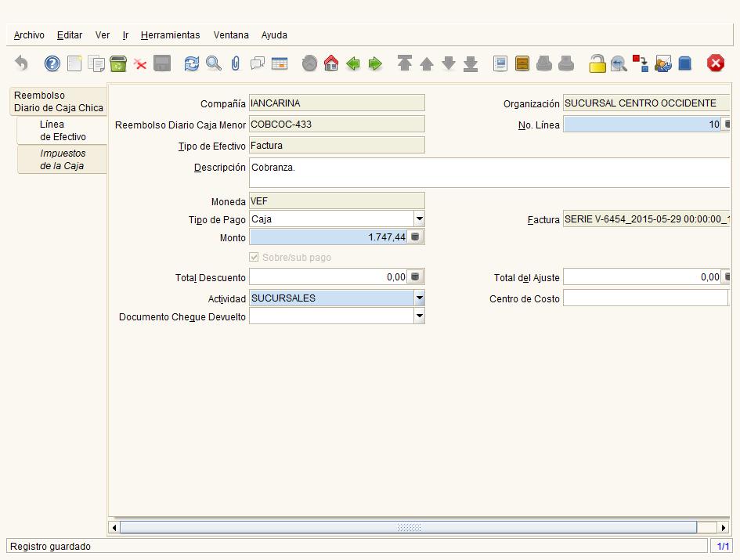This screenshot has height=560, width=740.
Task: Open active workflows icon
Action: tap(641, 63)
